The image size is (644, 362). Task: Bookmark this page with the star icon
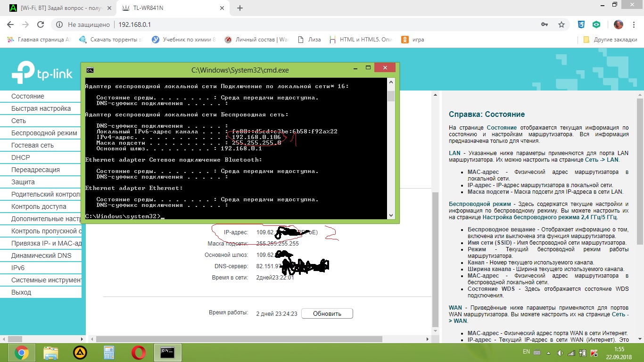tap(561, 25)
